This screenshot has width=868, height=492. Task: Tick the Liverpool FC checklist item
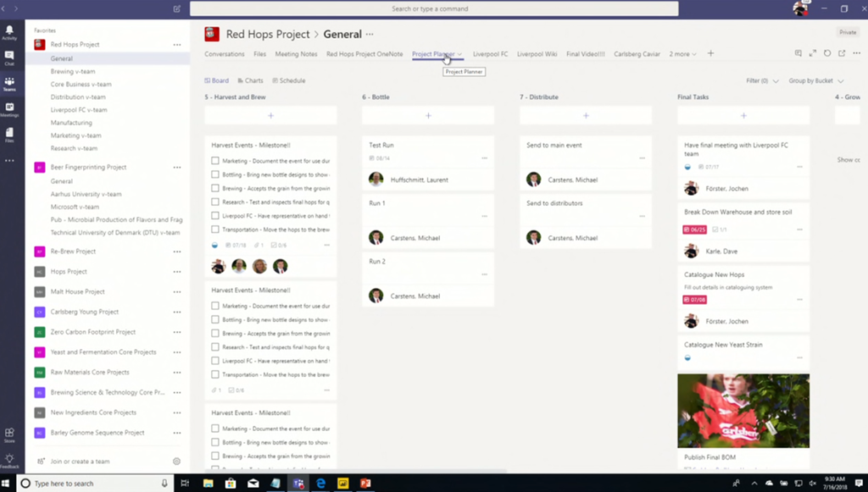[215, 216]
